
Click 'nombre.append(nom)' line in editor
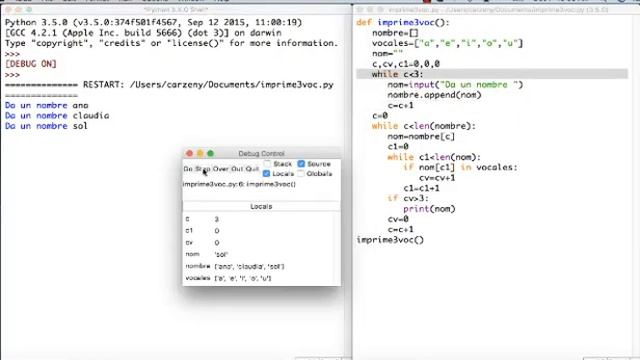[x=434, y=95]
